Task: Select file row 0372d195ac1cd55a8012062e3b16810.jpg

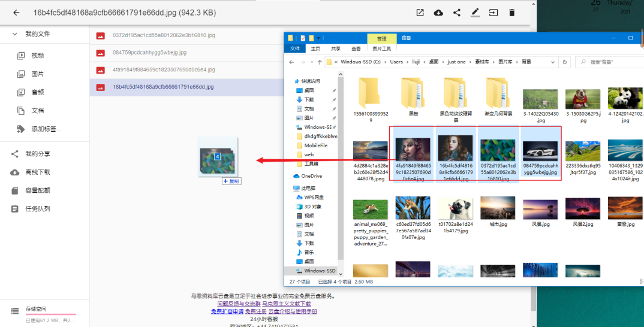Action: 187,35
